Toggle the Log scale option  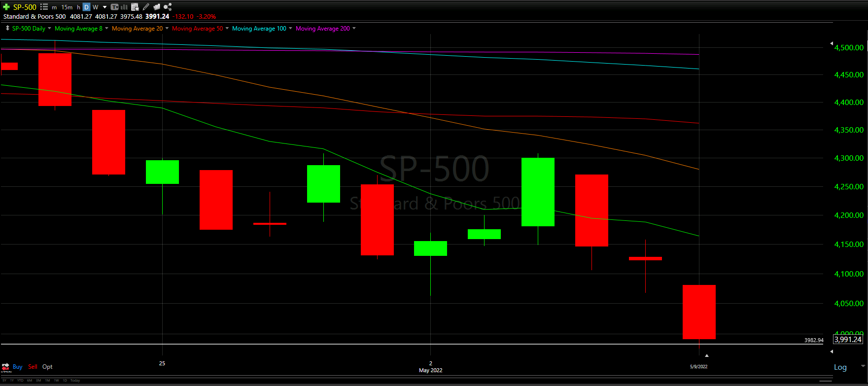(840, 367)
